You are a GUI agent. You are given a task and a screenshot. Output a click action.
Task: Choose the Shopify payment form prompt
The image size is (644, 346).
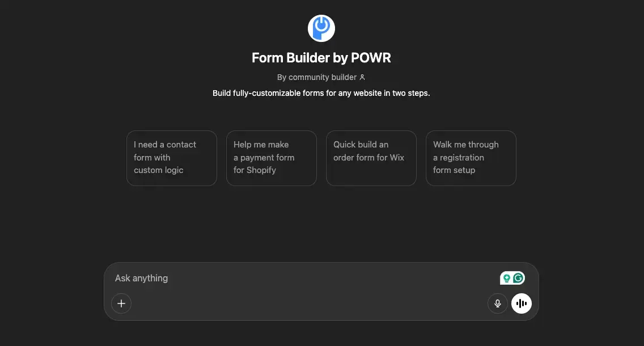(x=271, y=158)
